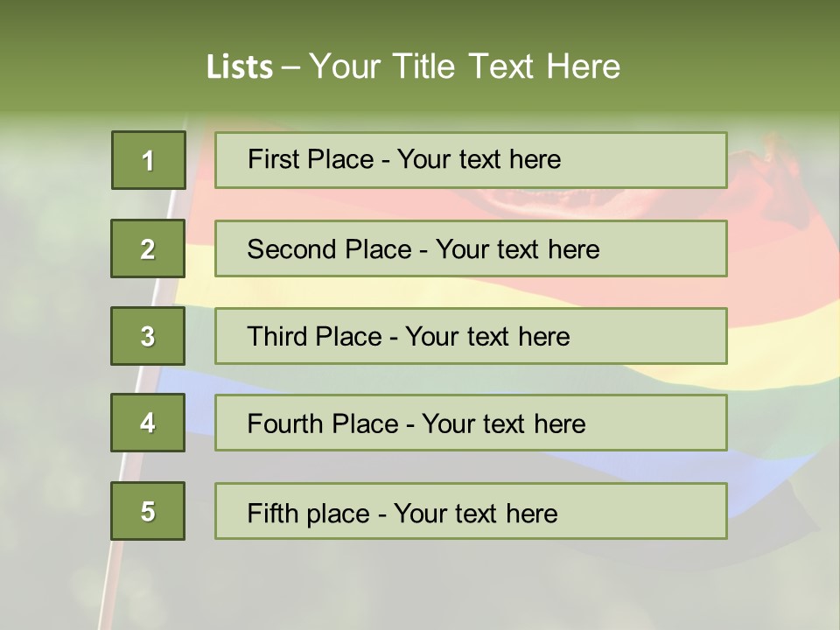Viewport: 840px width, 630px height.
Task: Click the "First Place - Your text here" box
Action: 471,160
